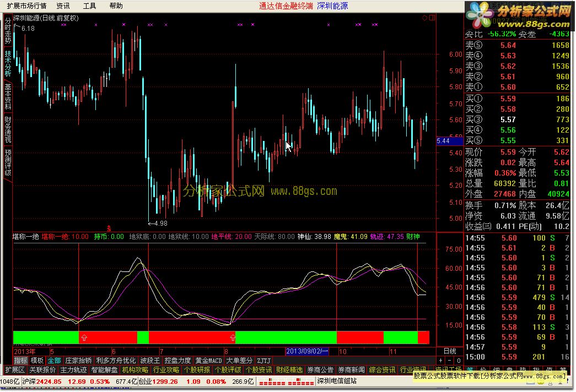Click the 买① 5.59 order row
This screenshot has height=392, width=576.
pyautogui.click(x=517, y=99)
